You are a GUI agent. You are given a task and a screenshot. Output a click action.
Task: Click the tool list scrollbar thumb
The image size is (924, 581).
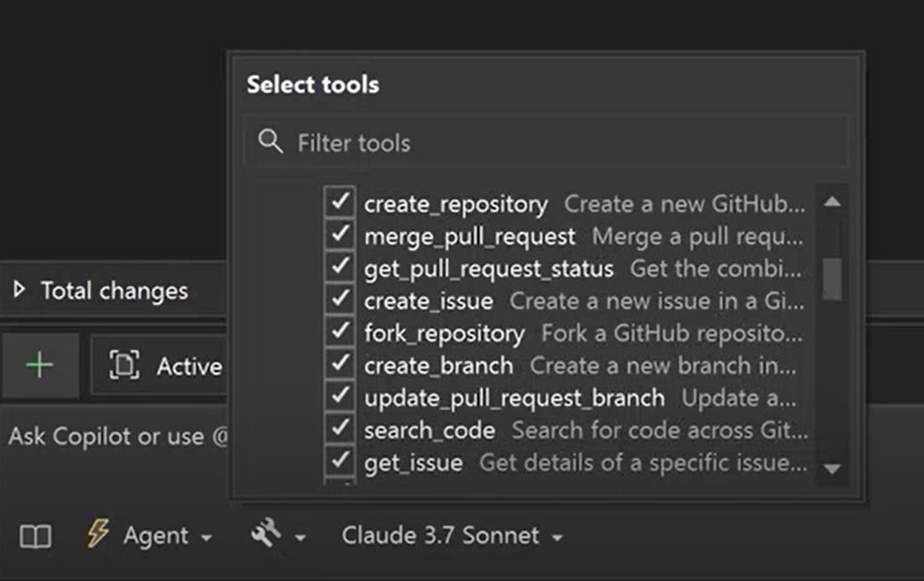[x=830, y=277]
